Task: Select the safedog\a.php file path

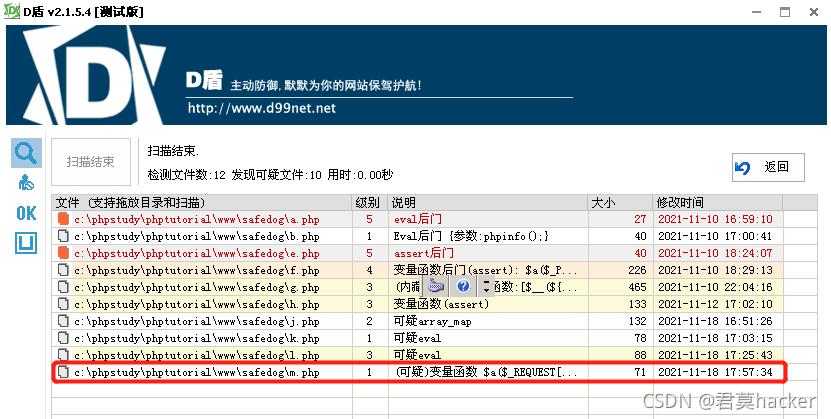Action: point(197,219)
